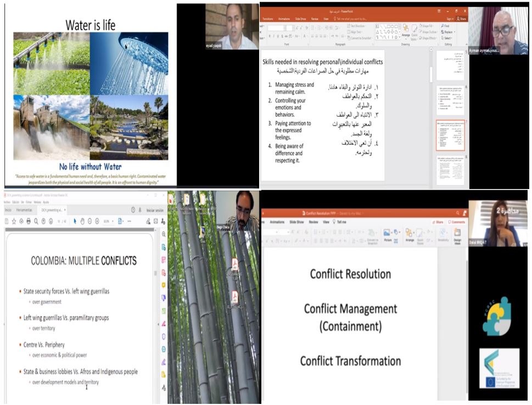The width and height of the screenshot is (532, 405).
Task: Activate the arrow selection tool in Acrobat
Action: 75,221
